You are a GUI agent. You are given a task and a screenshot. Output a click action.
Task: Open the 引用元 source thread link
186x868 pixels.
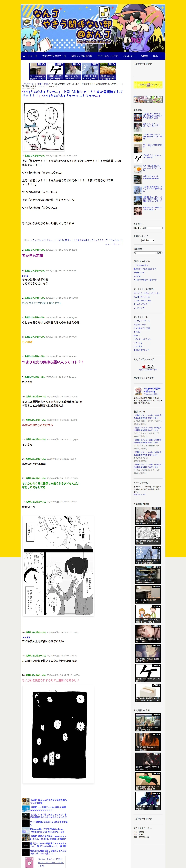point(77,242)
